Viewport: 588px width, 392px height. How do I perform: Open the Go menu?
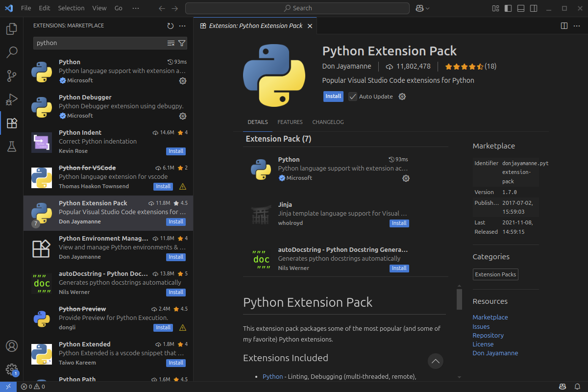point(119,8)
